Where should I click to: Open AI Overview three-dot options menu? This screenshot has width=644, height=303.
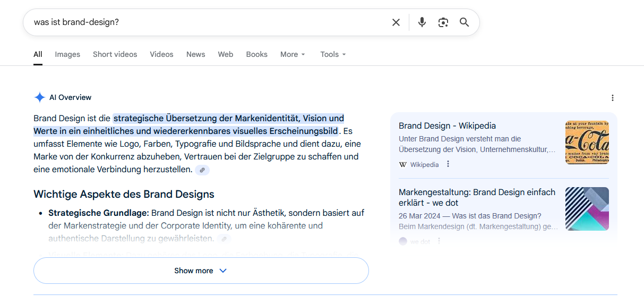[613, 98]
